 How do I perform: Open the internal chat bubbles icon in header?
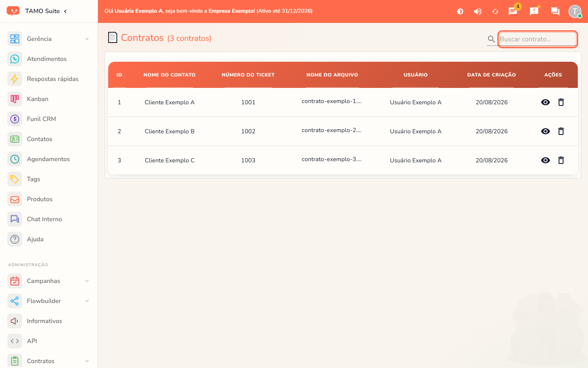pos(555,11)
